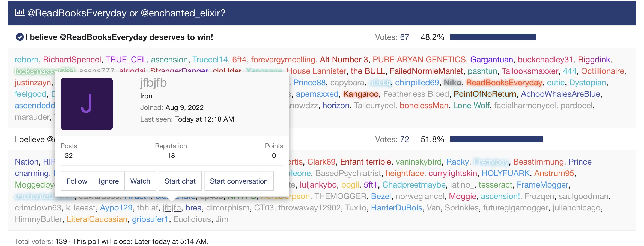Open voter profile PointOfNoReturn
This screenshot has height=246, width=644.
click(485, 94)
